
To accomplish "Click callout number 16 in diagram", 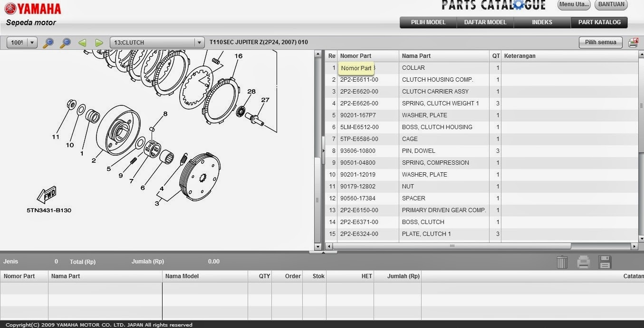I will click(238, 56).
